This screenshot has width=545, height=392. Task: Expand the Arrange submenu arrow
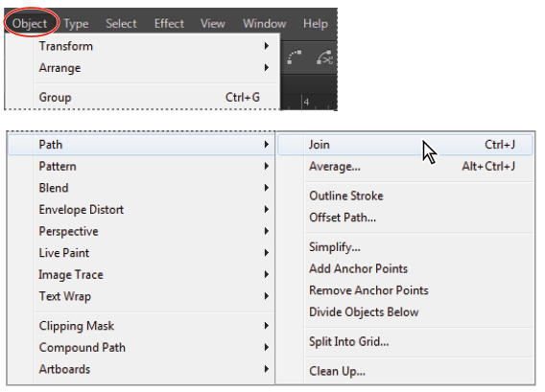(267, 67)
